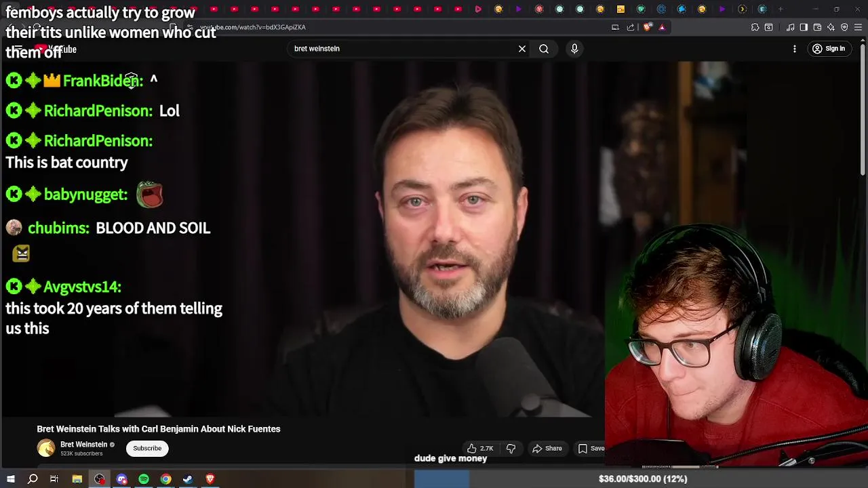Viewport: 868px width, 488px height.
Task: Open Brave browser from the taskbar
Action: (x=210, y=479)
